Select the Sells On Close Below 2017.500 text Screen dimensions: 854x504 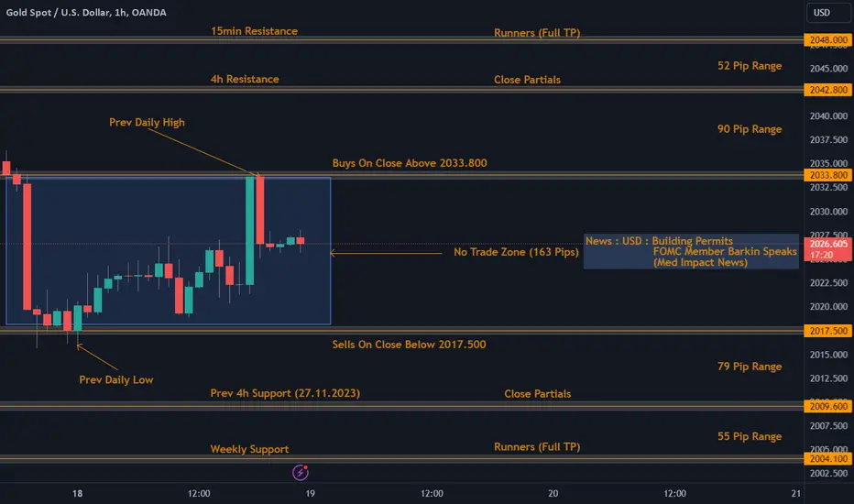coord(409,345)
